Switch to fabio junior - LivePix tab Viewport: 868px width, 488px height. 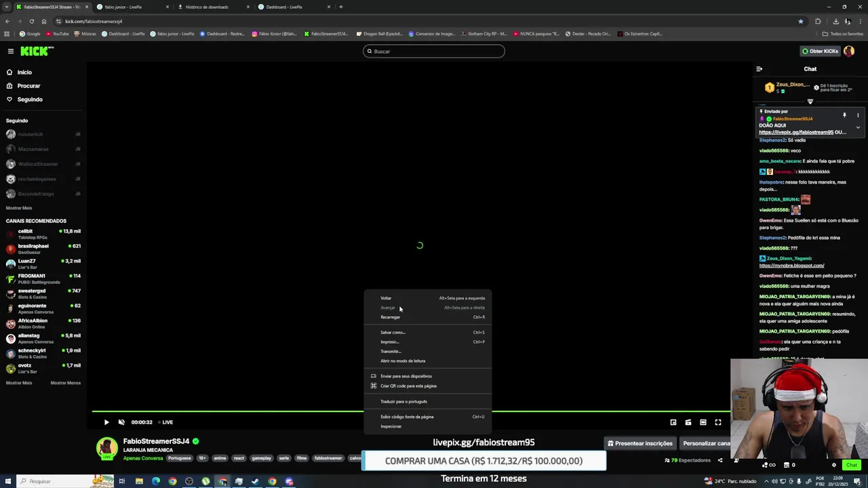click(133, 7)
